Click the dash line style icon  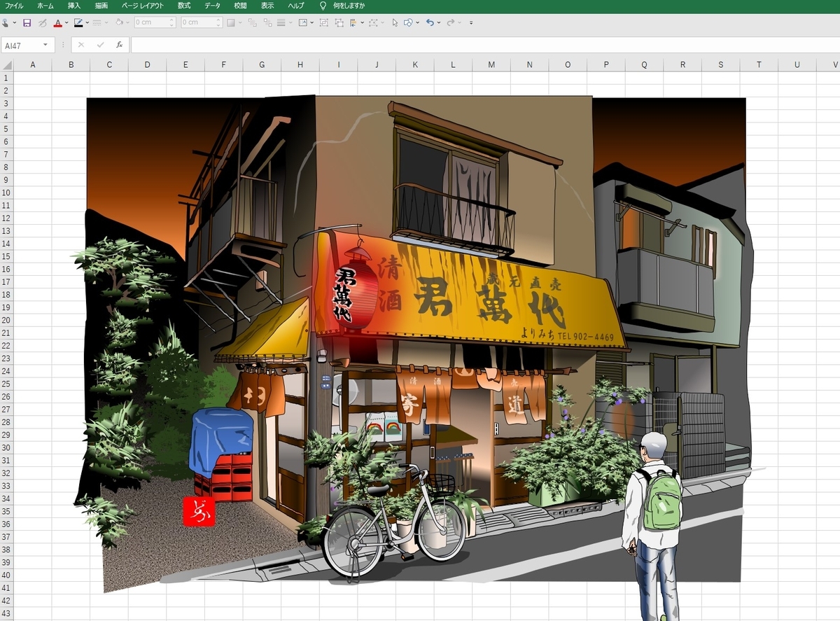97,22
